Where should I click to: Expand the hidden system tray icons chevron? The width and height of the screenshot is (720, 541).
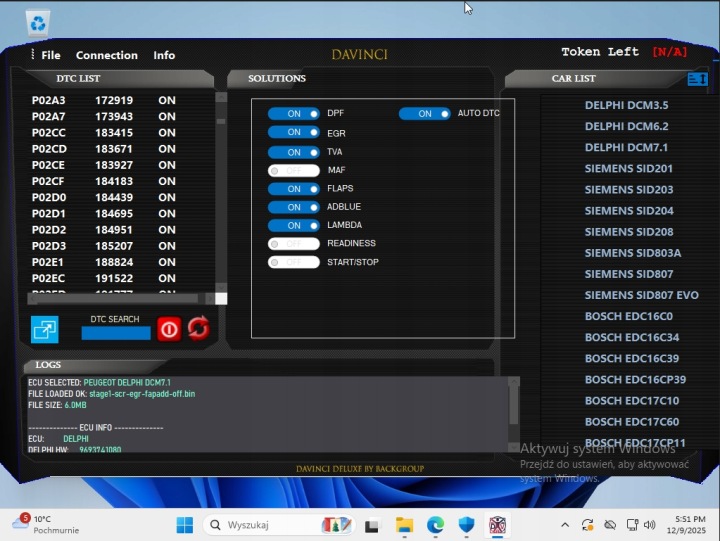(x=564, y=525)
